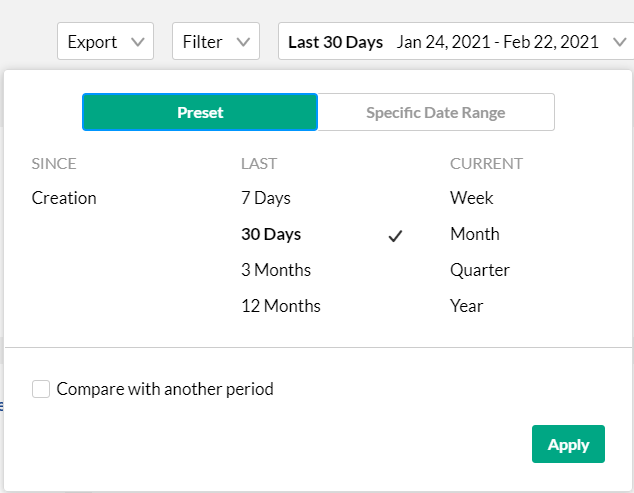
Task: Select Current Month preset
Action: pyautogui.click(x=475, y=234)
